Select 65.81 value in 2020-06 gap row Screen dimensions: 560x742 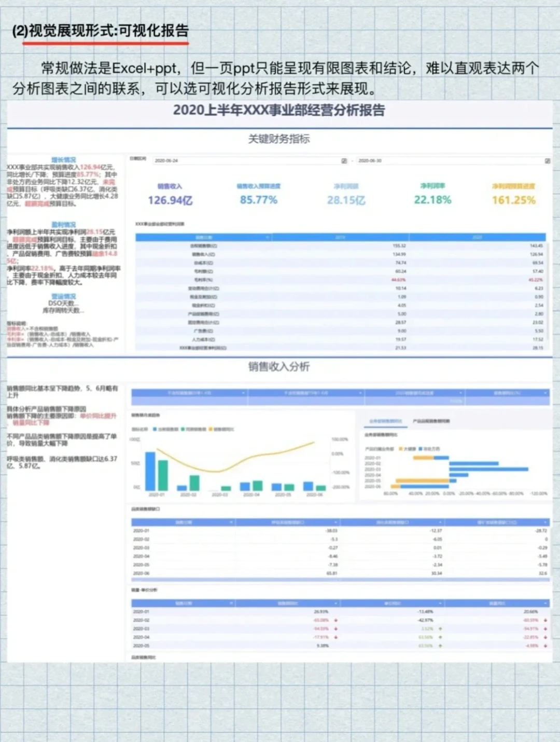[x=332, y=573]
